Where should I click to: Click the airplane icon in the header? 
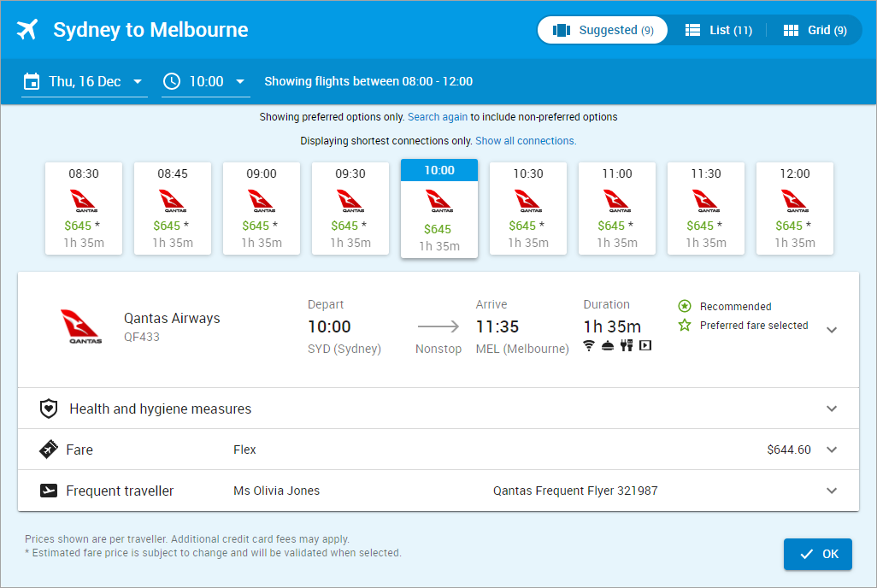click(26, 30)
